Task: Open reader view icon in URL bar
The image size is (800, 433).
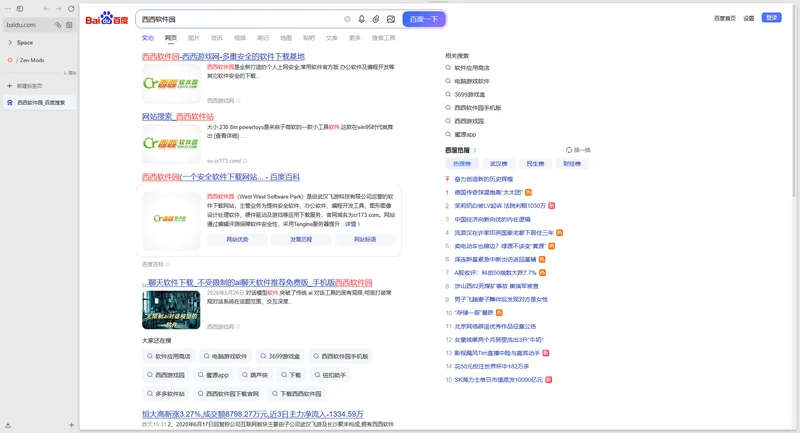Action: point(69,24)
